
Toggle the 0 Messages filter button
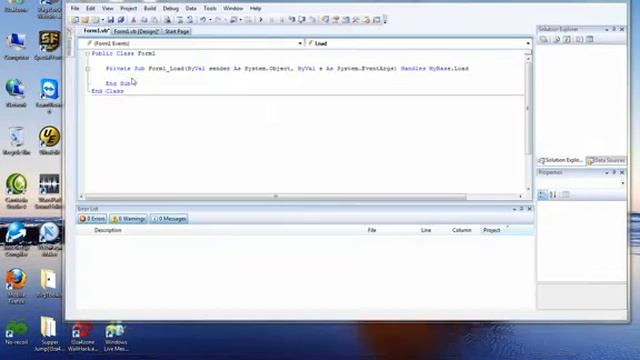(169, 219)
